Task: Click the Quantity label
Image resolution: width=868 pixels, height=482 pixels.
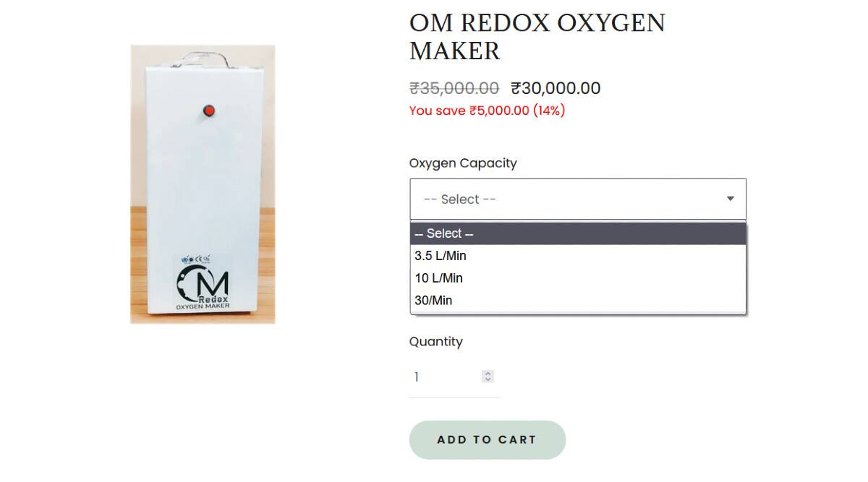Action: pos(435,342)
